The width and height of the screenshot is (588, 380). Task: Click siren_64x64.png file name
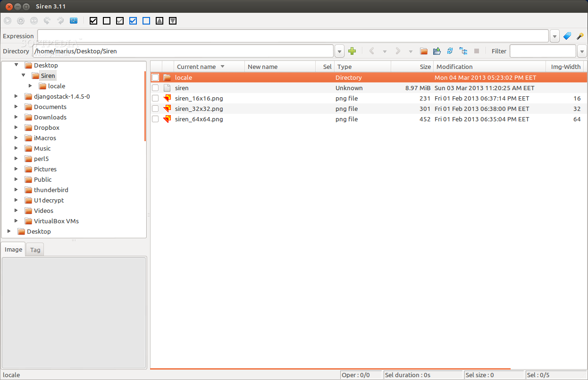pyautogui.click(x=199, y=119)
